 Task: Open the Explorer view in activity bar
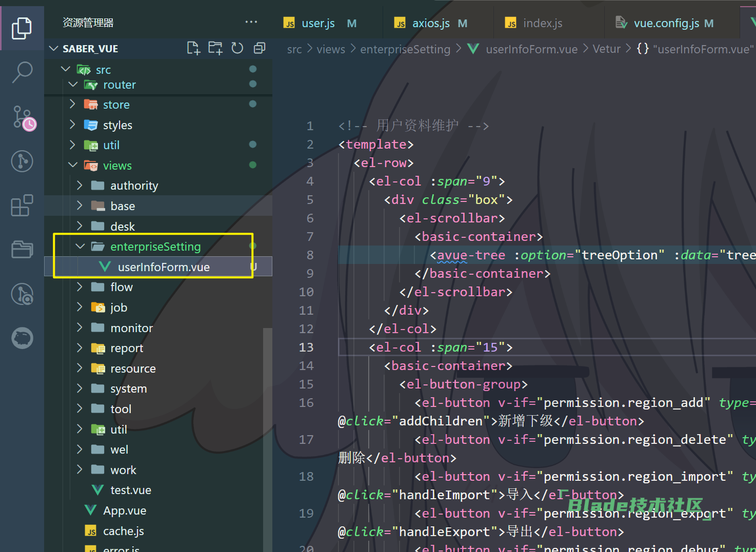pos(22,28)
